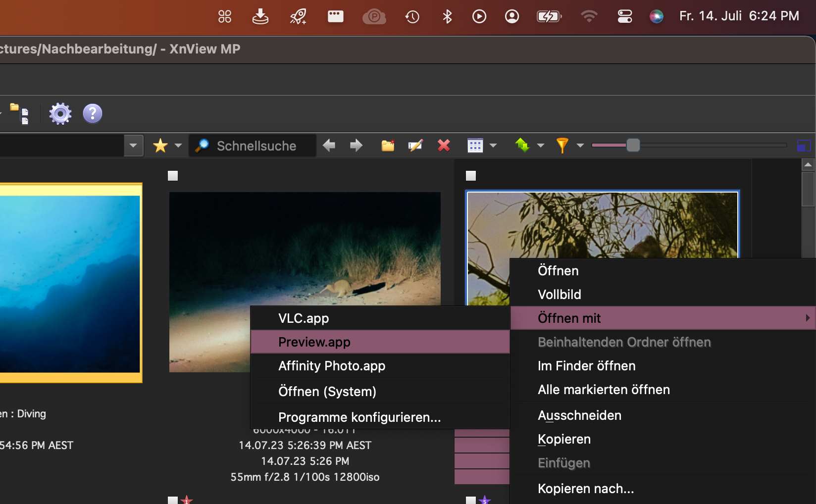This screenshot has width=816, height=504.
Task: Click Programme konfigurieren... entry
Action: [x=359, y=417]
